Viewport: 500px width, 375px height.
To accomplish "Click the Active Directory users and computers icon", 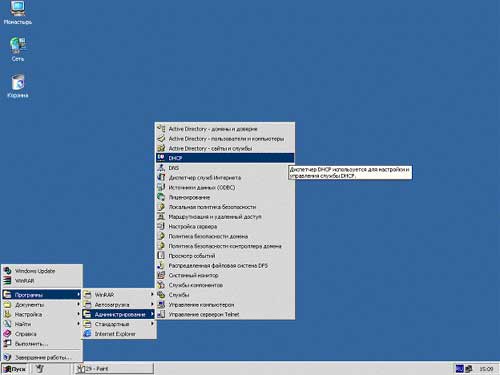I will 161,138.
